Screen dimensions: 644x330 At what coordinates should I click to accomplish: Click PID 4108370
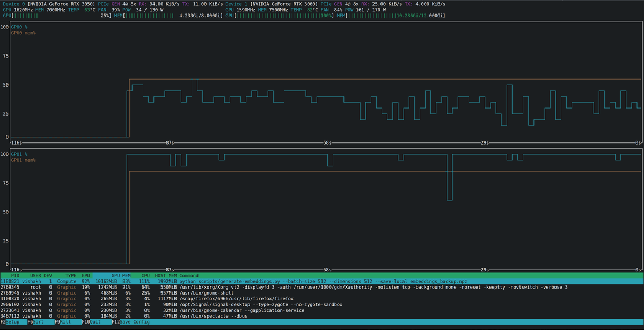(x=10, y=299)
